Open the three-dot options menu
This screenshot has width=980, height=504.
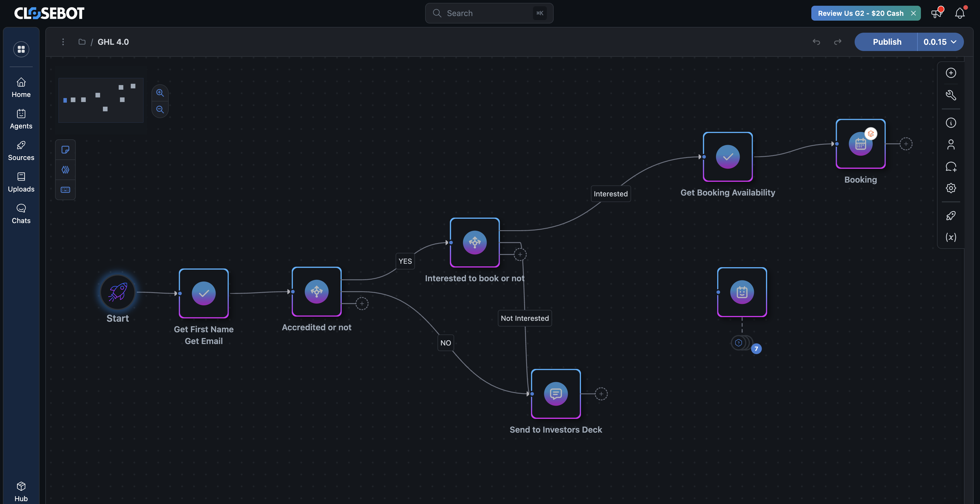click(63, 42)
